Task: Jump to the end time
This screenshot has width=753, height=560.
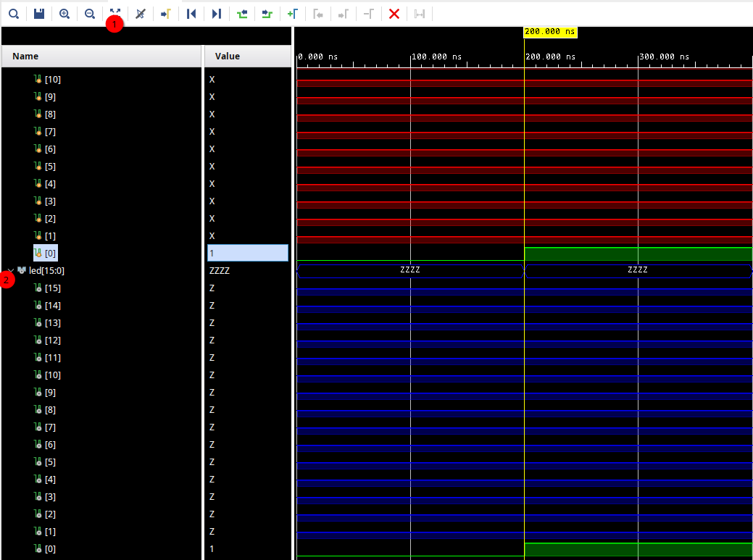Action: click(x=217, y=14)
